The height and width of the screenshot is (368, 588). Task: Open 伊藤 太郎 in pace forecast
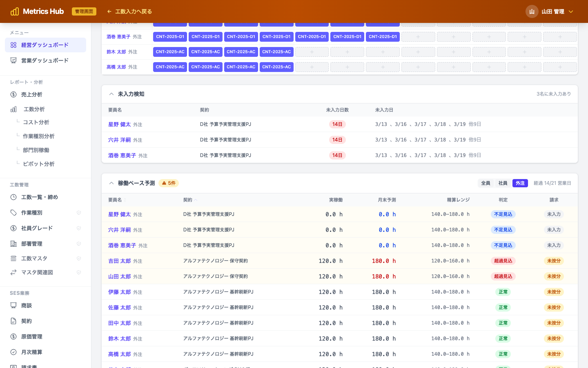tap(120, 292)
